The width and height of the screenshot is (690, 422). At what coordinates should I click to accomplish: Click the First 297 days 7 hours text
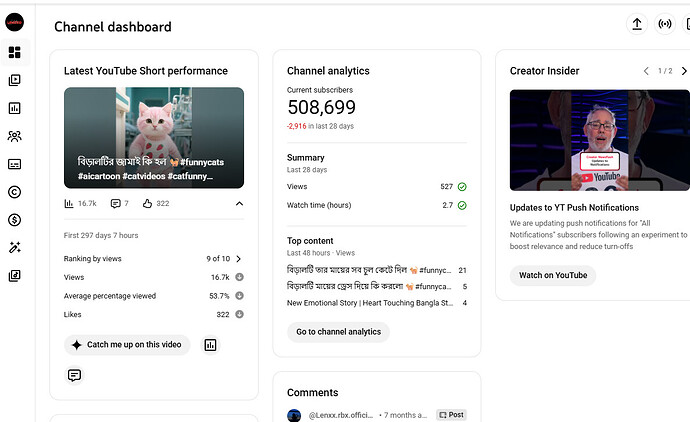pos(101,235)
